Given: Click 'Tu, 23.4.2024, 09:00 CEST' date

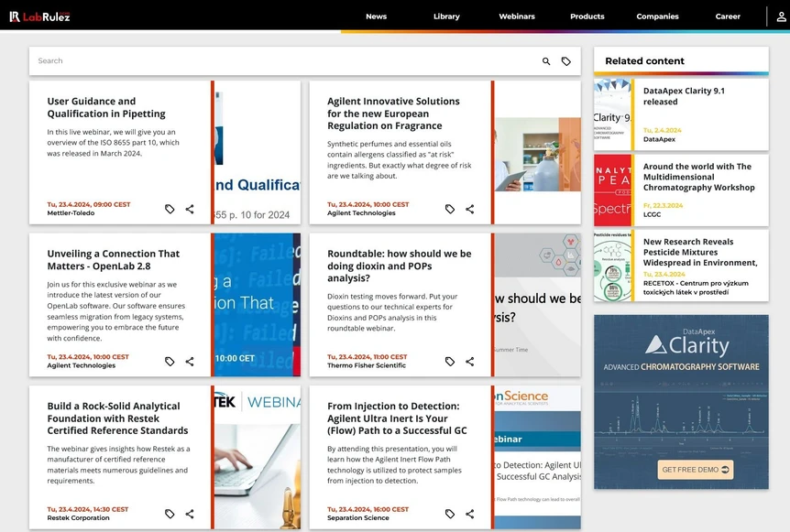Looking at the screenshot, I should pyautogui.click(x=89, y=204).
